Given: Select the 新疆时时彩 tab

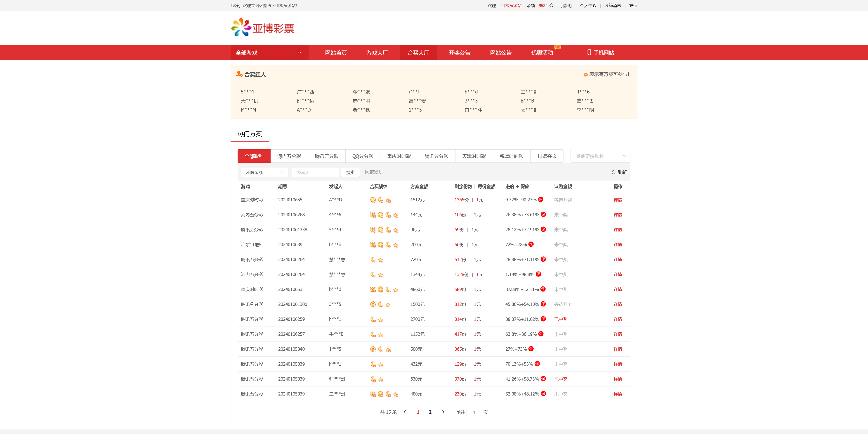Looking at the screenshot, I should point(512,156).
